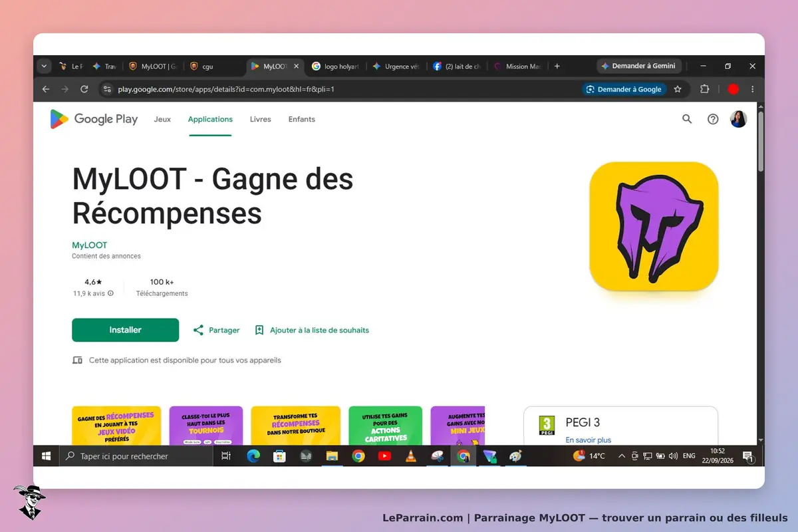Click the 100 k+ Téléchargements text
Screen dimensions: 798x532
click(x=162, y=287)
